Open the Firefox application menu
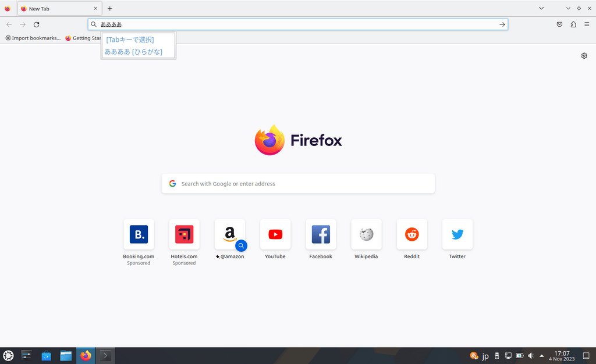Image resolution: width=596 pixels, height=364 pixels. coord(587,24)
